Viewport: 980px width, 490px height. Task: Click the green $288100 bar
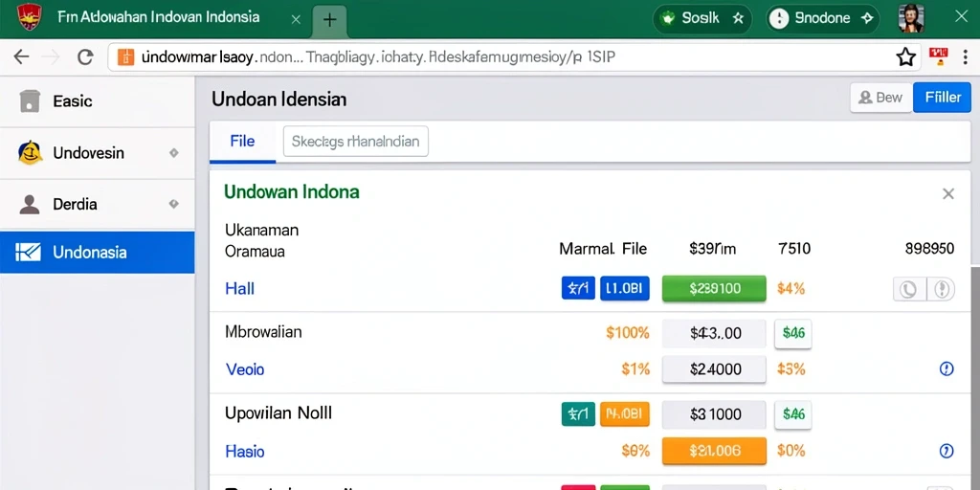tap(714, 289)
